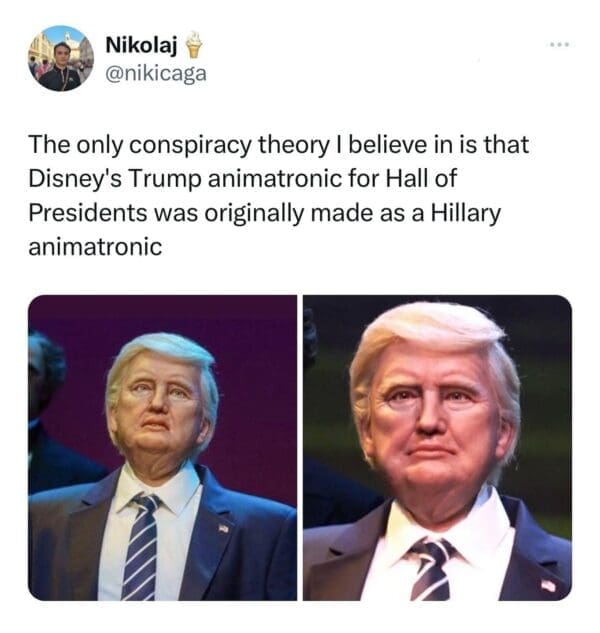Open the @nikicaga handle link

click(x=155, y=73)
